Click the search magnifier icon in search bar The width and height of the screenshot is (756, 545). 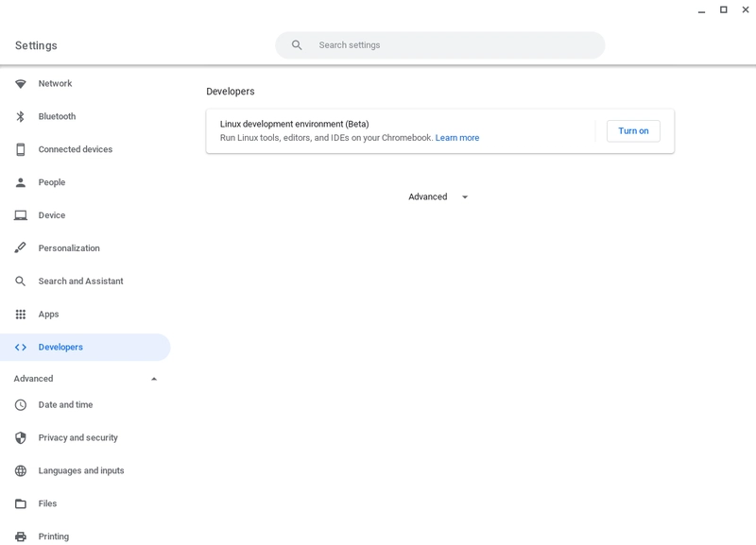click(x=297, y=45)
